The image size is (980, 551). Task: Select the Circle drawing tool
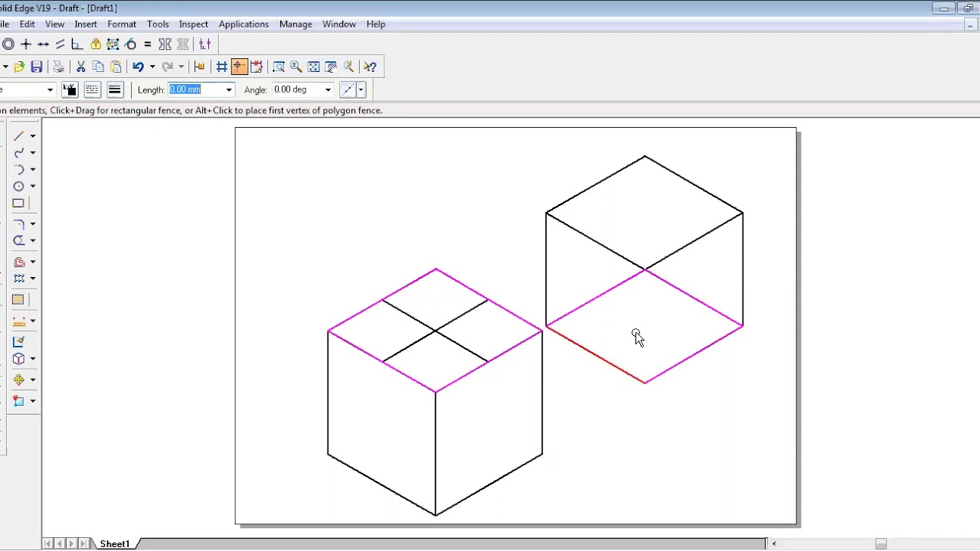point(18,186)
